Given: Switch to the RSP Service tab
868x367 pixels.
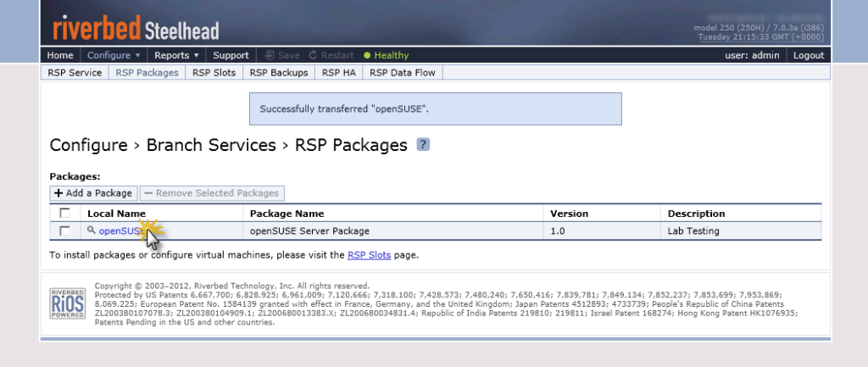Looking at the screenshot, I should tap(75, 73).
